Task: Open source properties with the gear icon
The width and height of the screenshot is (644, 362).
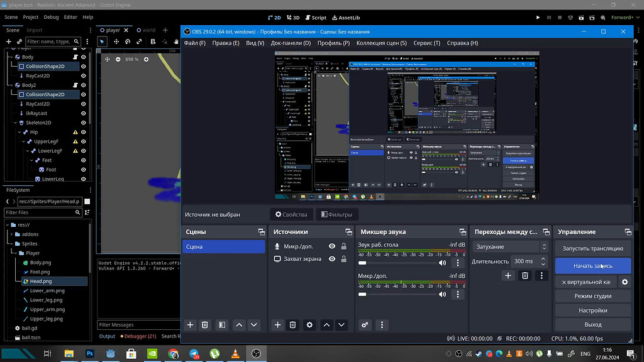Action: (309, 325)
